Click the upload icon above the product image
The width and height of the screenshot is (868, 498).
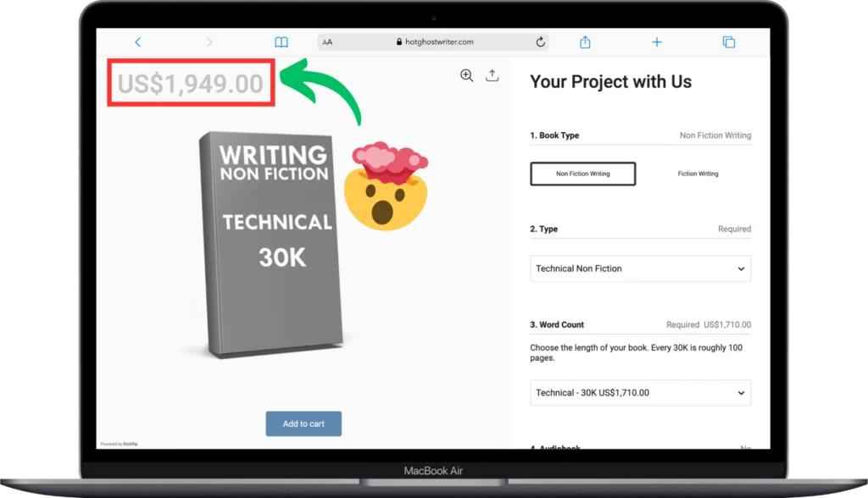point(492,75)
